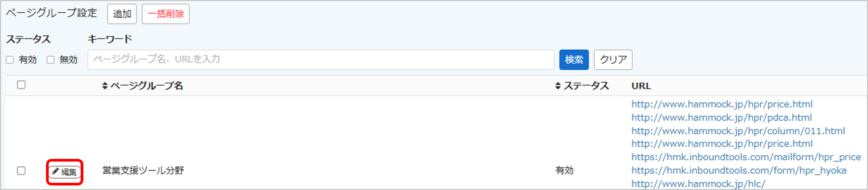Open the hammock.jp/hlc/ link

tap(698, 184)
